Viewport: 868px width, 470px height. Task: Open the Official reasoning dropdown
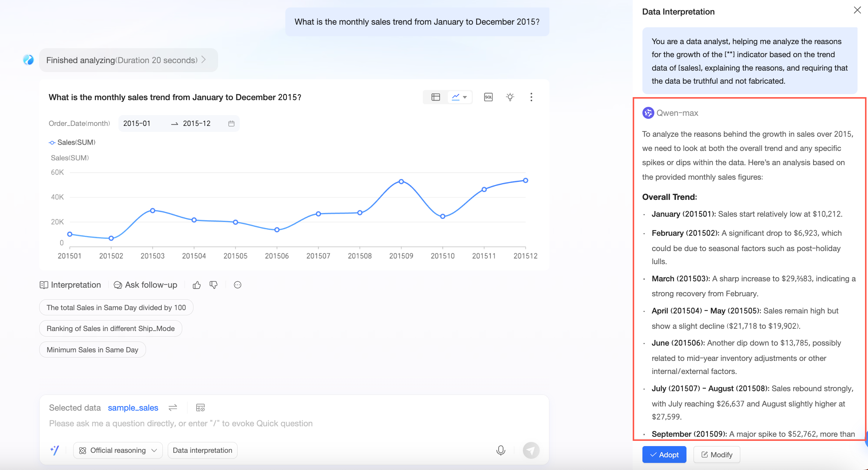118,450
